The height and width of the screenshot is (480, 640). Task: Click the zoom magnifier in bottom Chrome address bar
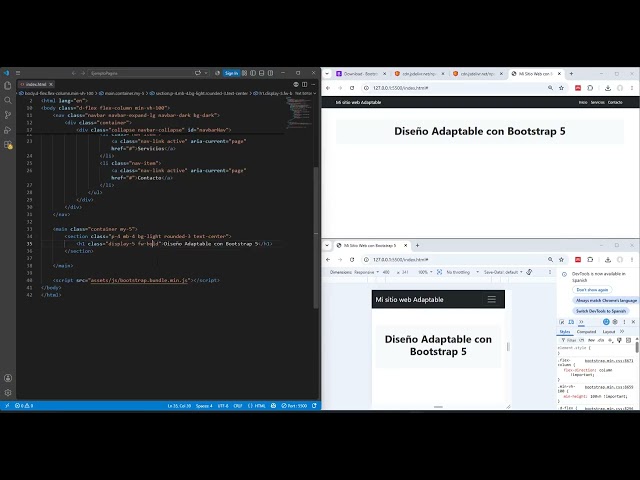(550, 260)
